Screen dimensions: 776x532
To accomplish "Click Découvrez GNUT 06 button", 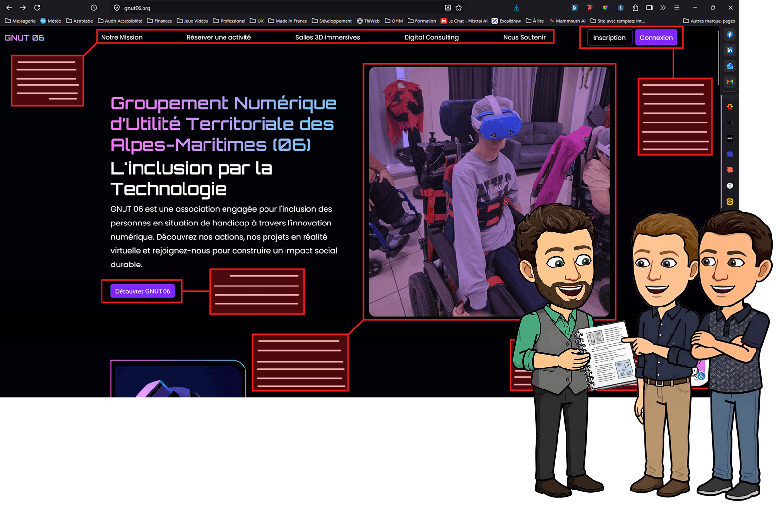I will pyautogui.click(x=143, y=291).
